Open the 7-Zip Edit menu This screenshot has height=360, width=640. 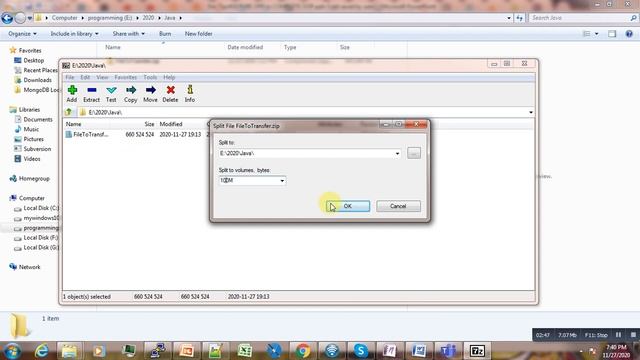pyautogui.click(x=85, y=77)
